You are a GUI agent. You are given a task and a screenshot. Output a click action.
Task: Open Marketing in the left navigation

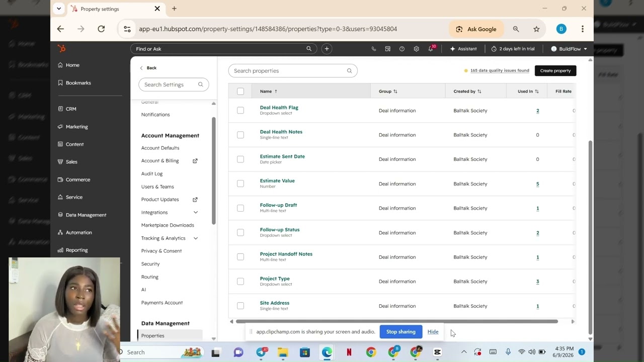pos(76,127)
